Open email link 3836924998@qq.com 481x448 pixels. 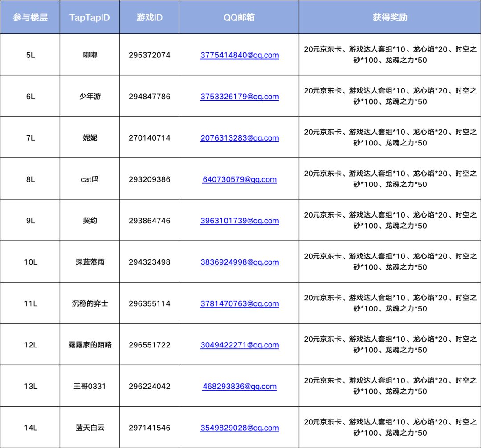coord(239,262)
